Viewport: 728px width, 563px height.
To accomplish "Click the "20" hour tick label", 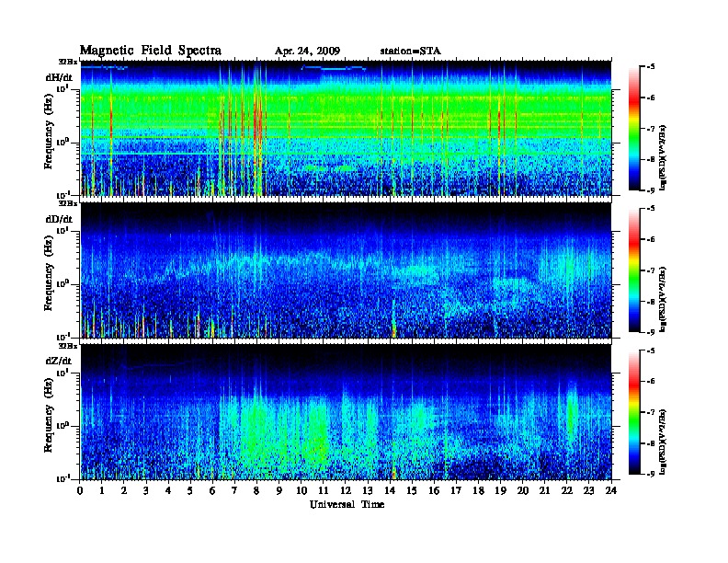I will [x=523, y=491].
